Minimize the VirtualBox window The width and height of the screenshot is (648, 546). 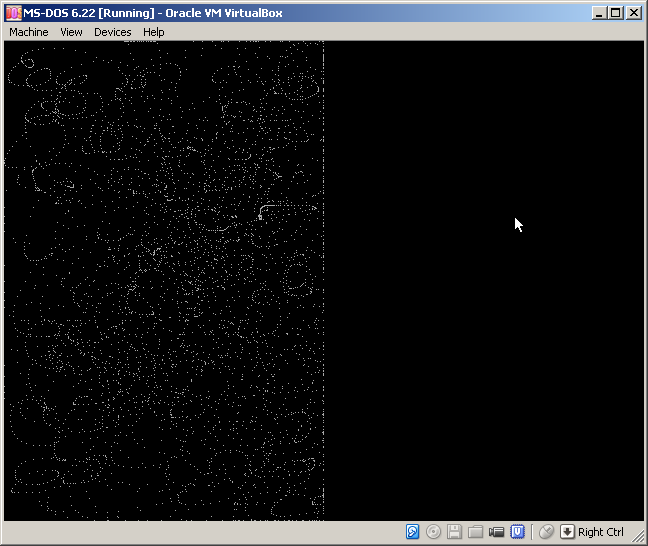click(x=600, y=13)
